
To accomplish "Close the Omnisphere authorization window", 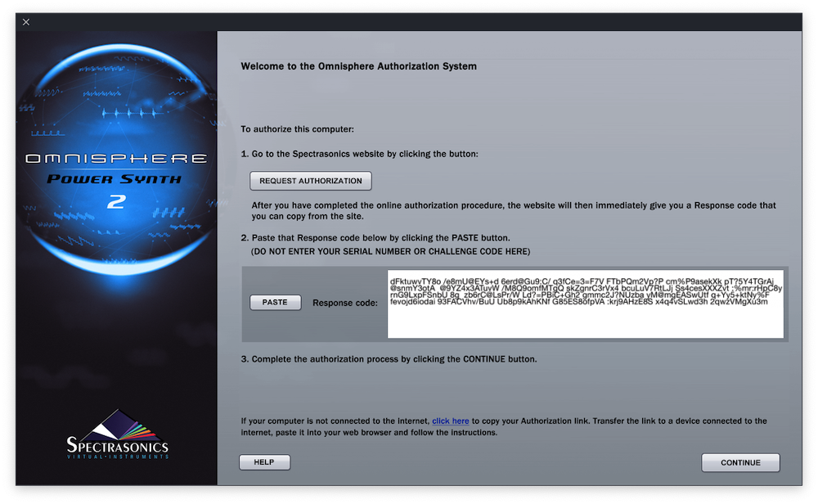I will [x=26, y=22].
